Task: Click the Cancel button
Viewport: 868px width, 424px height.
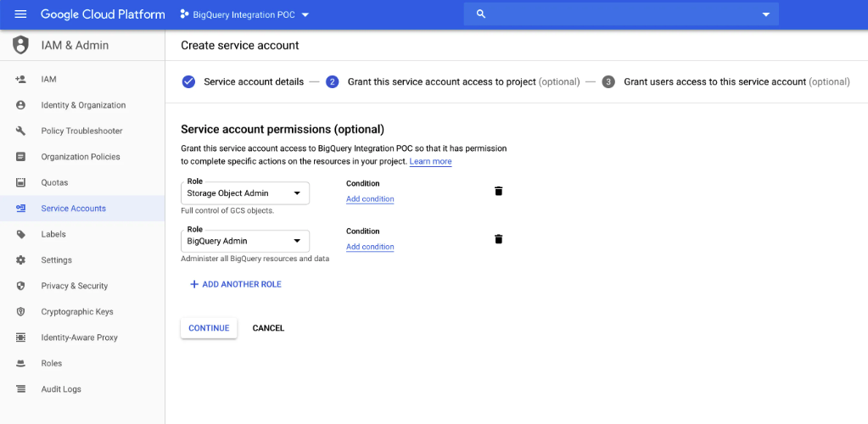Action: (268, 328)
